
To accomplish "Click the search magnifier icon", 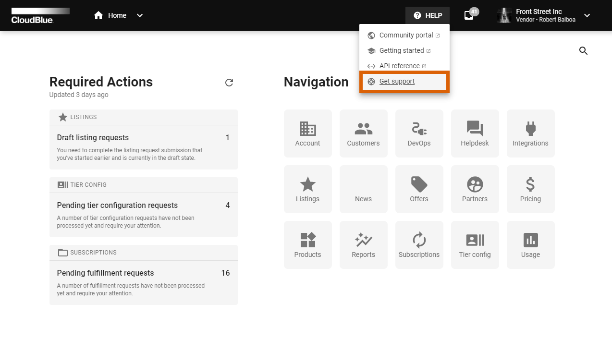I will pos(583,51).
